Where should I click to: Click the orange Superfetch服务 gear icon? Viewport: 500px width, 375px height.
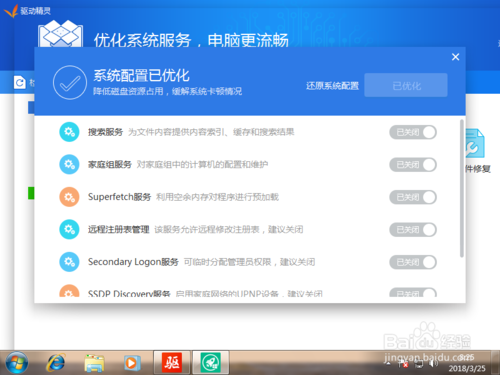click(x=69, y=197)
